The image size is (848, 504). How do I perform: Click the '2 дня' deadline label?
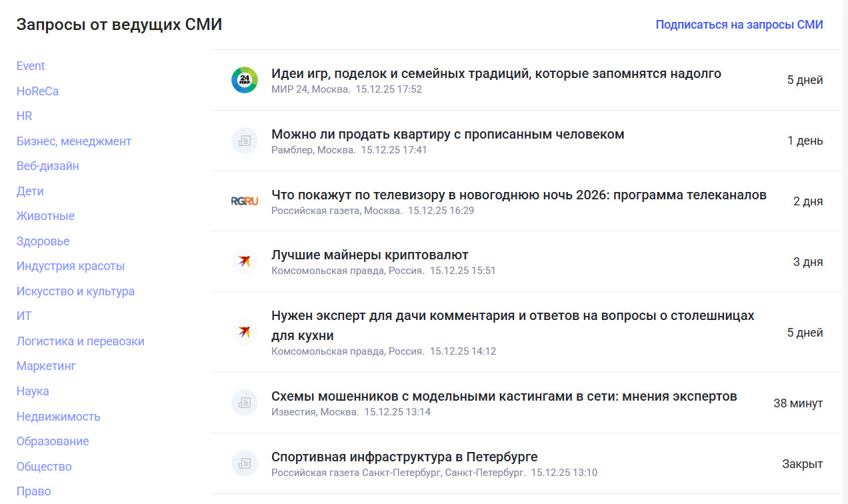808,201
